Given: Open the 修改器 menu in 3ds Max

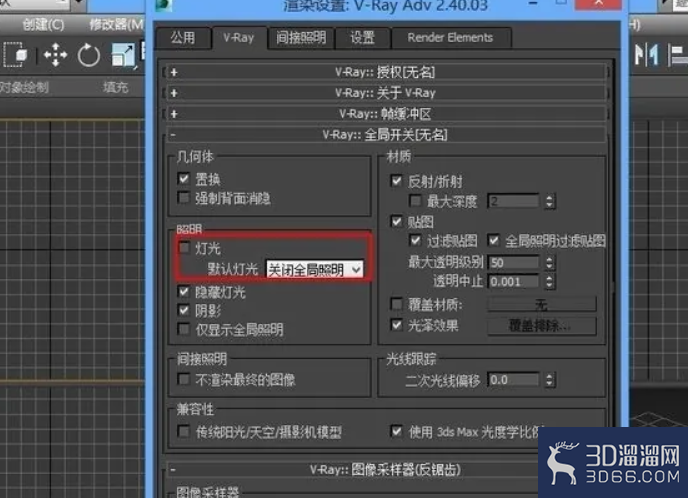Looking at the screenshot, I should pos(116,25).
